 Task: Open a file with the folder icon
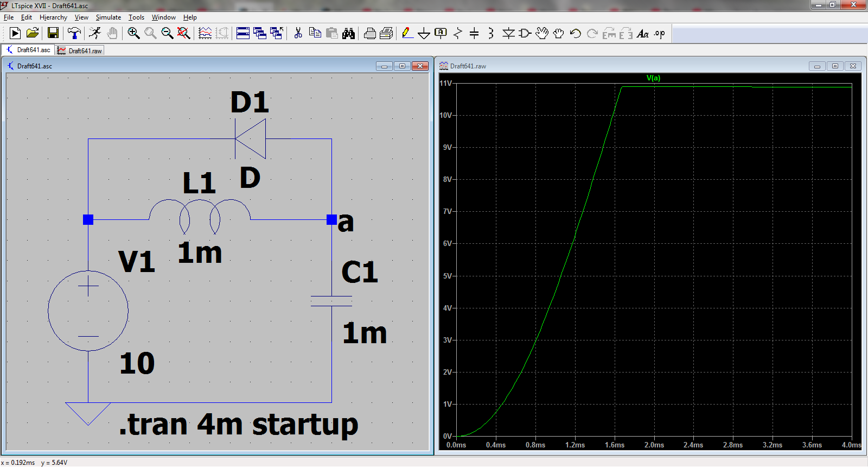click(x=33, y=33)
